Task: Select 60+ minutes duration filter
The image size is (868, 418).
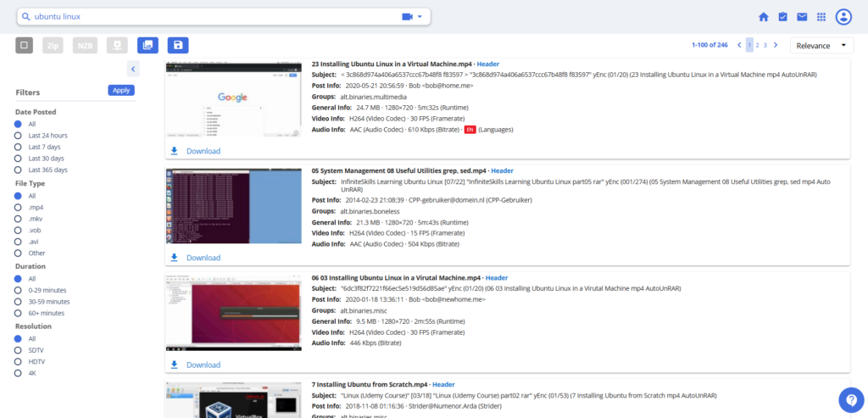Action: point(19,314)
